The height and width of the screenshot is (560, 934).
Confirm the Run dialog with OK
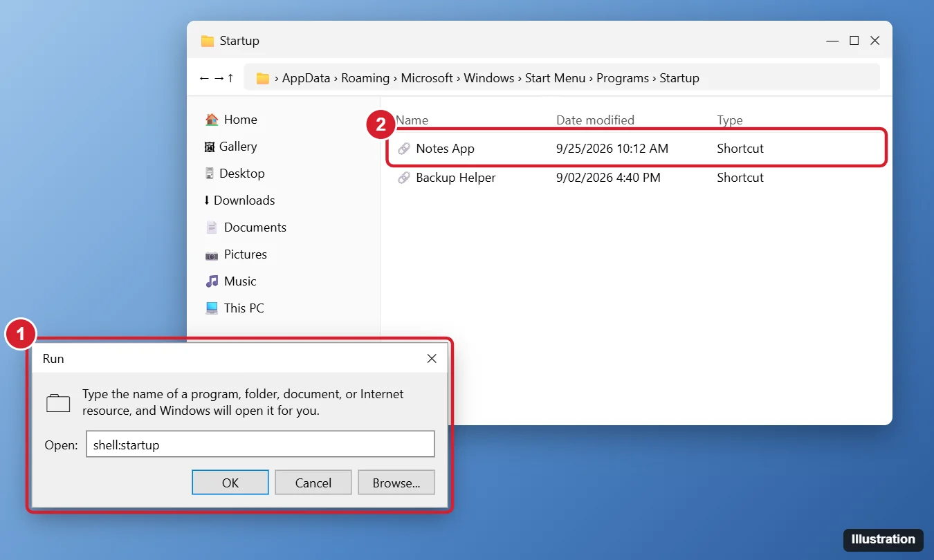pyautogui.click(x=230, y=483)
